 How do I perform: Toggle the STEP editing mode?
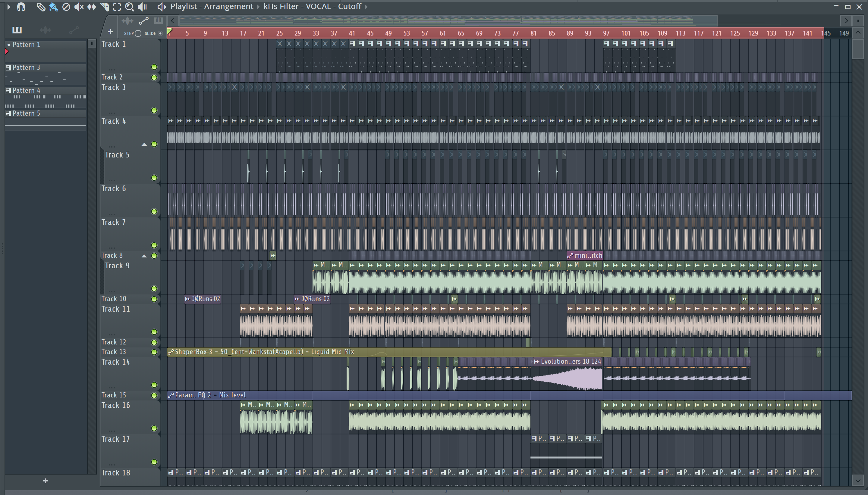[x=138, y=33]
